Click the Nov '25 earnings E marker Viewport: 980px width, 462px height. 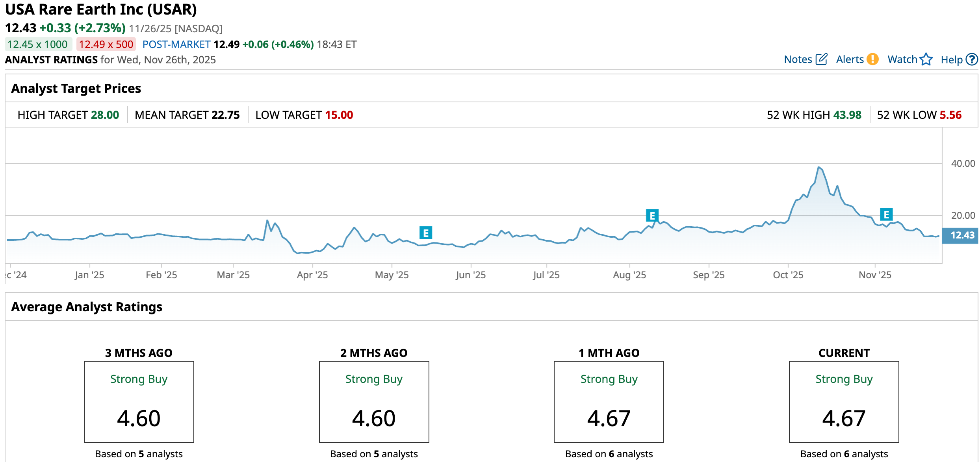click(x=886, y=215)
